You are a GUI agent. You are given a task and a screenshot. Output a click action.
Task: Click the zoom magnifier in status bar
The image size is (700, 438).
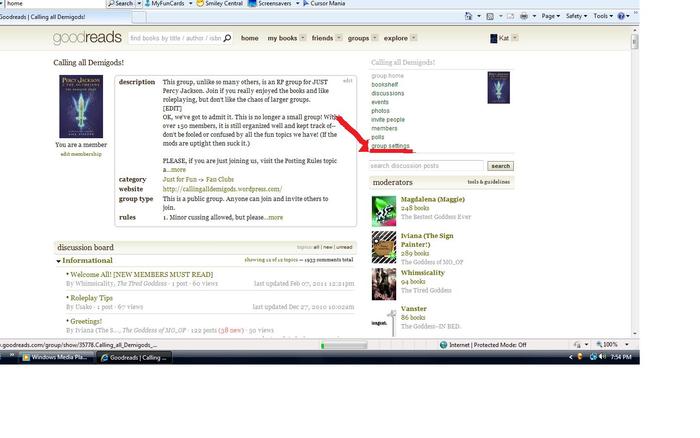[599, 345]
